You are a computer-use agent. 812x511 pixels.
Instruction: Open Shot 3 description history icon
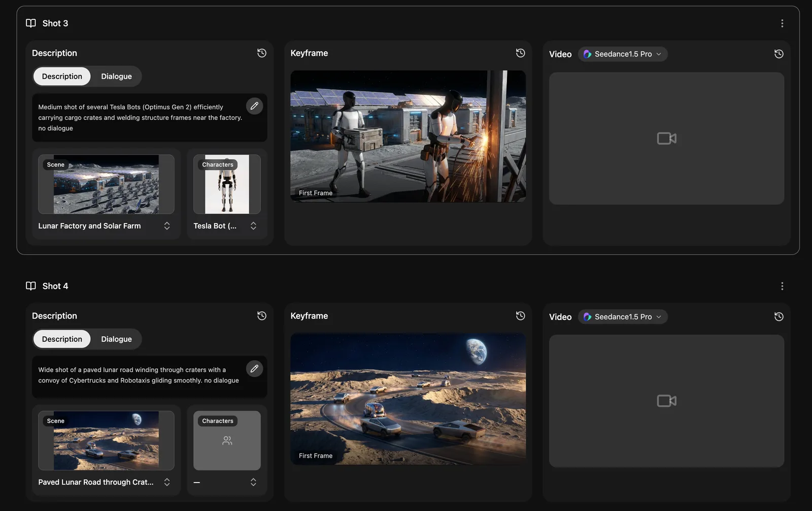261,53
